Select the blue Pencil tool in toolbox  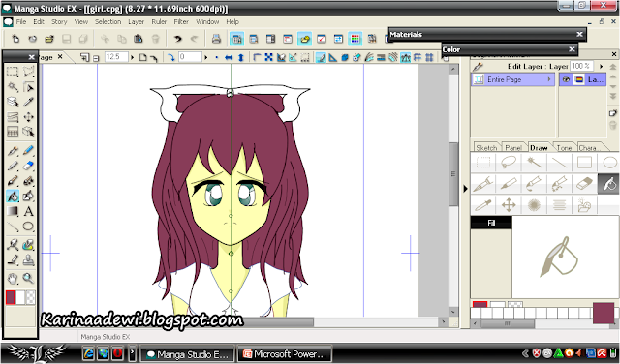28,151
